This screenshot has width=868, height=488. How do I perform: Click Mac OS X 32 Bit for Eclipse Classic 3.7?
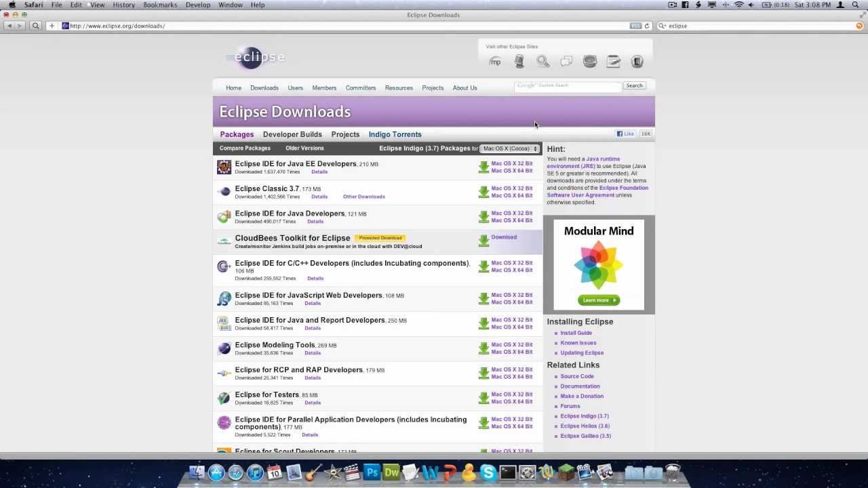tap(512, 188)
